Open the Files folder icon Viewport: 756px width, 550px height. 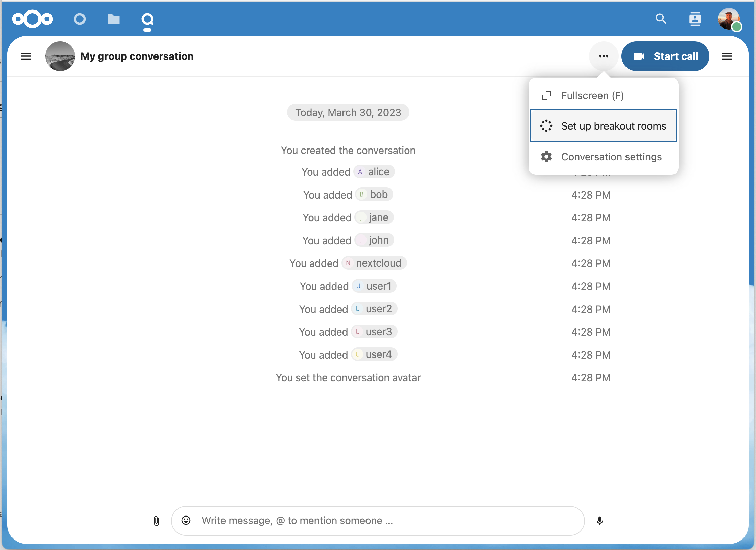tap(113, 19)
